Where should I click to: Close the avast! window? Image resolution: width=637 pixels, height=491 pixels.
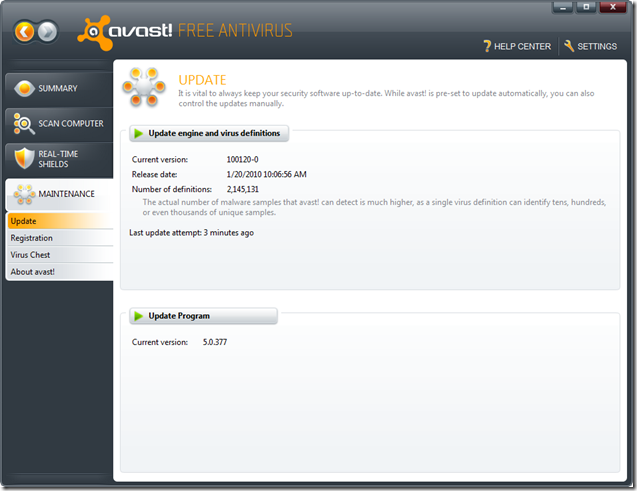[x=613, y=7]
